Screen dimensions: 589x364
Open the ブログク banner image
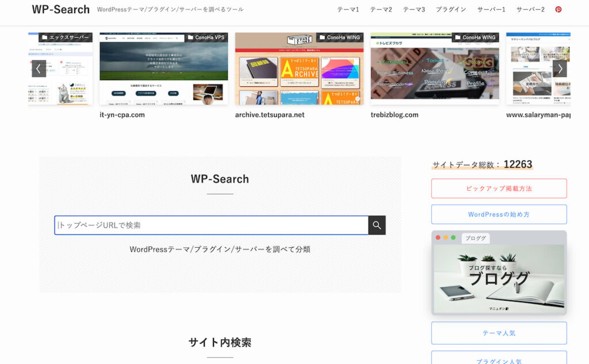click(x=499, y=273)
